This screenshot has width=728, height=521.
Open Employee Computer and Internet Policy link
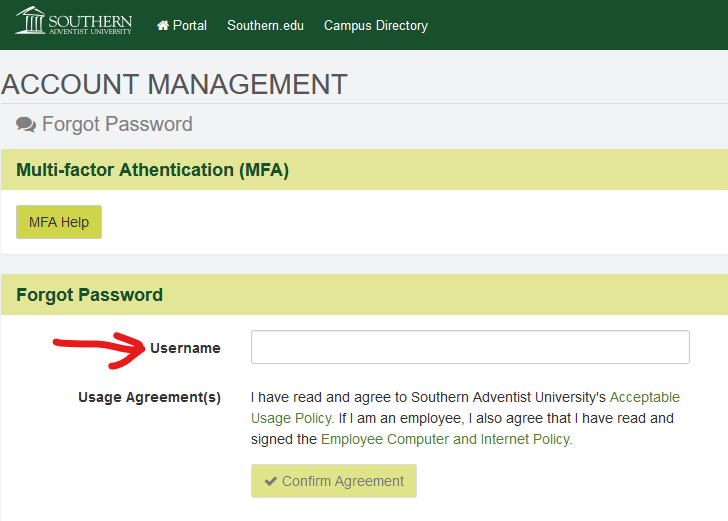point(446,439)
